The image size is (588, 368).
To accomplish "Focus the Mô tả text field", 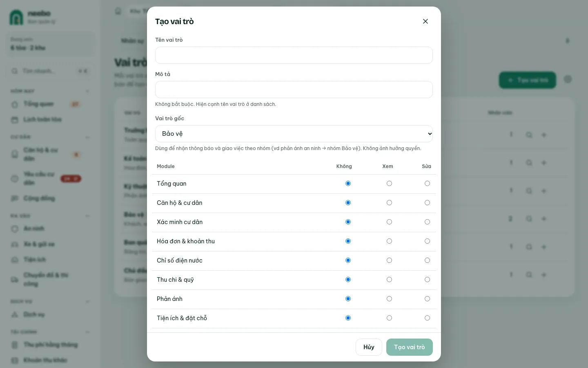I will [x=294, y=90].
